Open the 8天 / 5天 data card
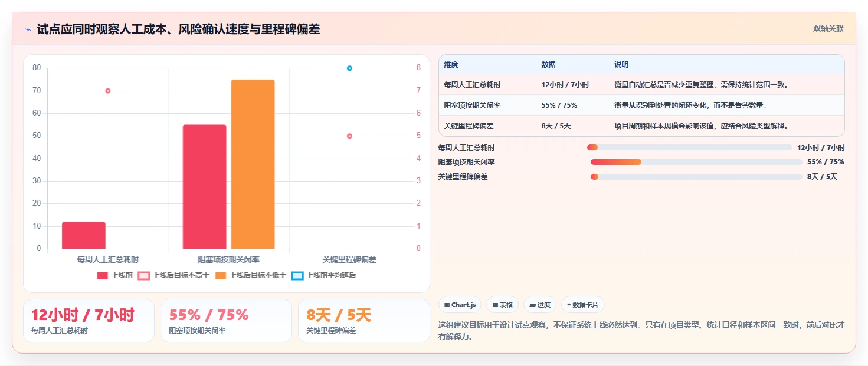 [364, 321]
